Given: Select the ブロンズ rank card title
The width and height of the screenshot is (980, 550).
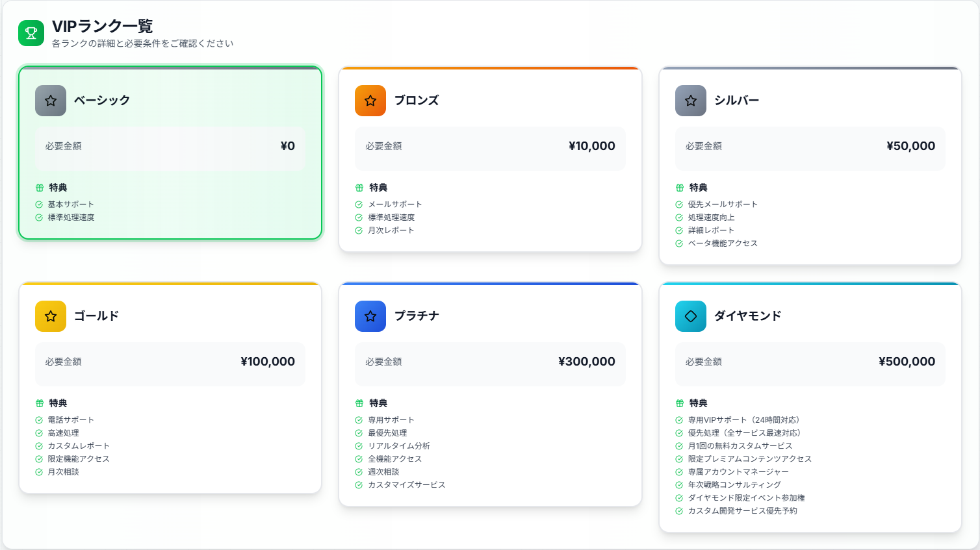Looking at the screenshot, I should click(417, 101).
